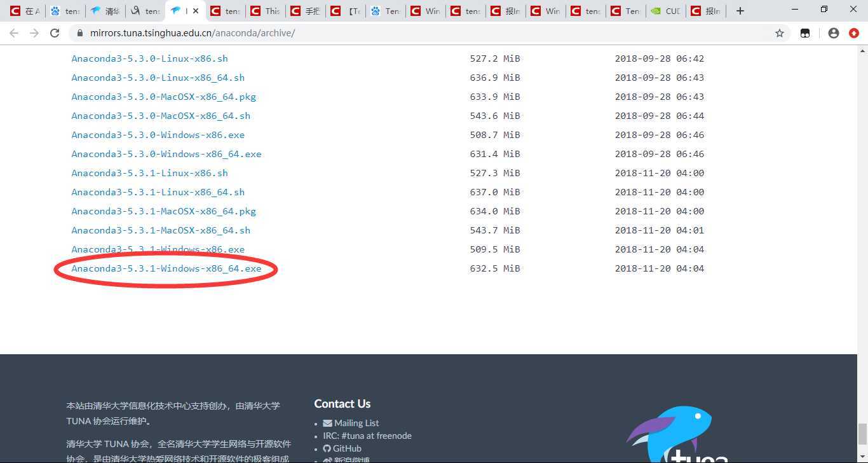Go back to the previous page

tap(14, 33)
